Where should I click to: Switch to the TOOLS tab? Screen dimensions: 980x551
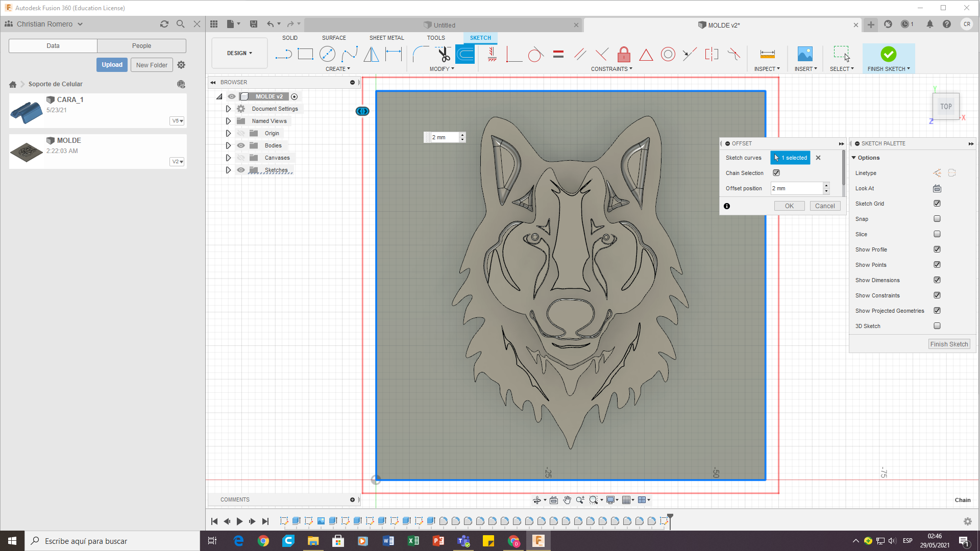tap(436, 38)
